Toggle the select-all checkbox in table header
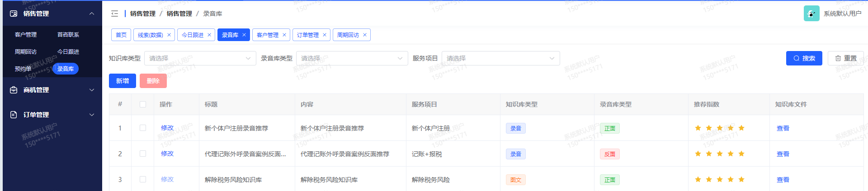 pos(143,104)
